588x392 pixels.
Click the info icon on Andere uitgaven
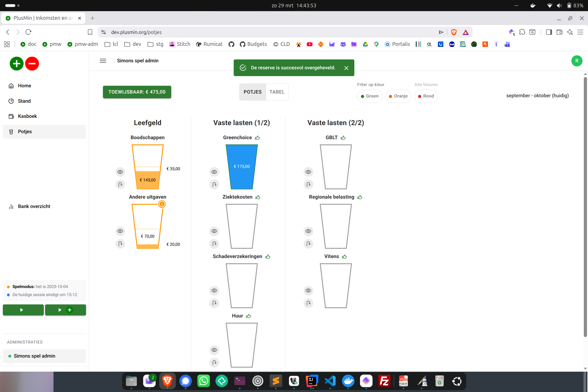click(x=162, y=204)
